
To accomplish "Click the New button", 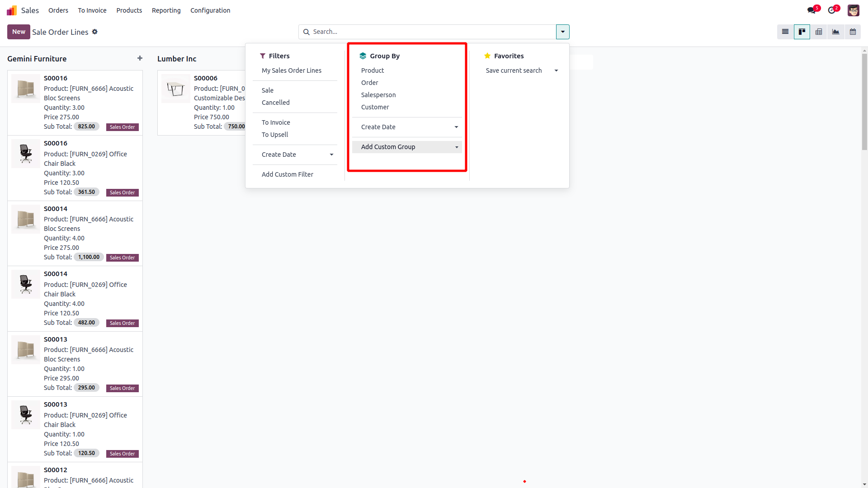I will 19,32.
